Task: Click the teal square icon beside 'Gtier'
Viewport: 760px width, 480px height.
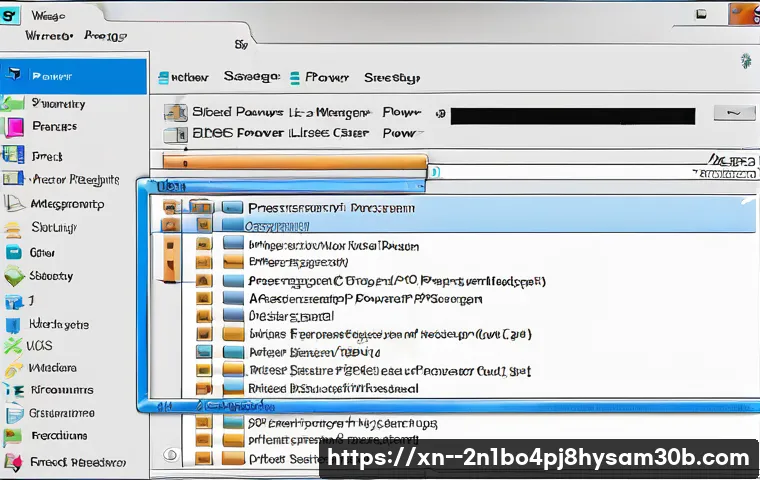Action: (13, 252)
